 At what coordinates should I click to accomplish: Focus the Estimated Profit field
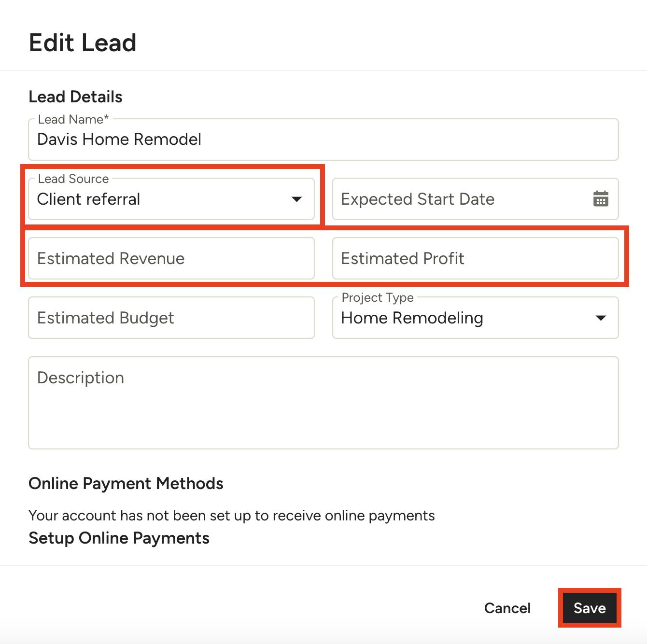point(475,258)
